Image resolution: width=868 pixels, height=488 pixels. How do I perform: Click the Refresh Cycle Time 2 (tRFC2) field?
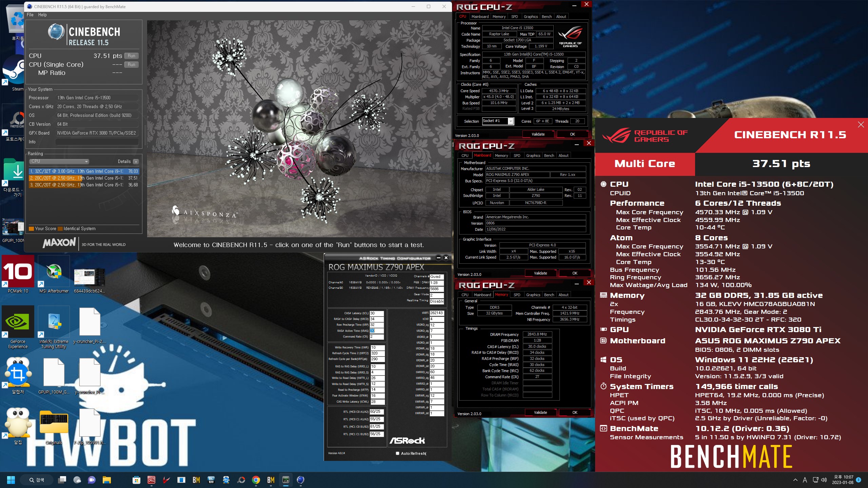click(377, 353)
